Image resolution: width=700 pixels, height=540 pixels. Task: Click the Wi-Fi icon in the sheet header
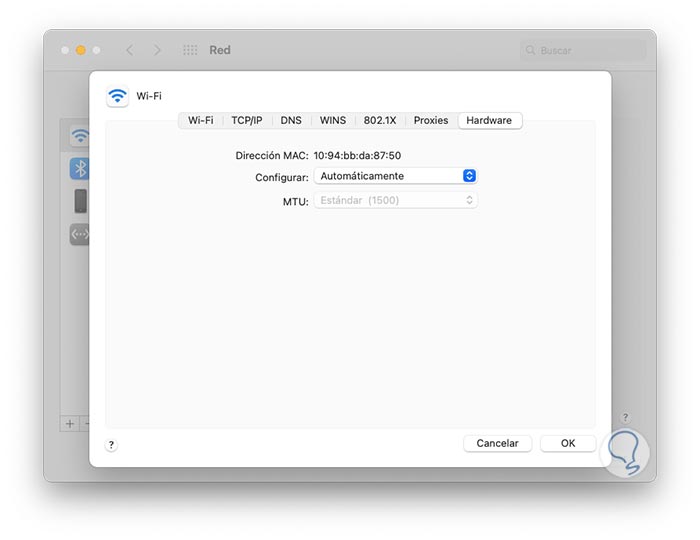point(117,96)
